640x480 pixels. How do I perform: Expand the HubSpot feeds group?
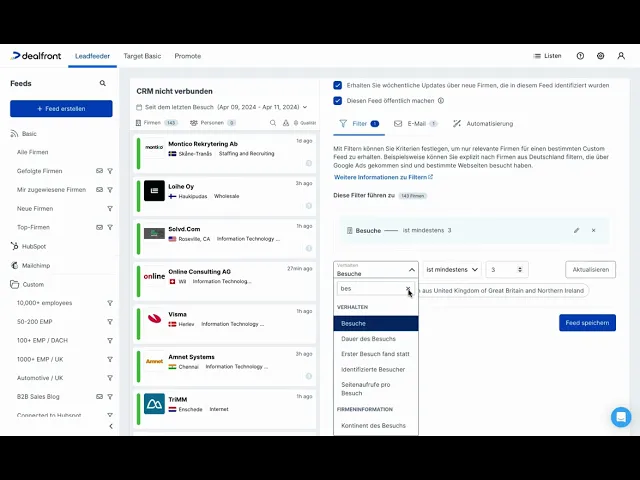pyautogui.click(x=28, y=247)
